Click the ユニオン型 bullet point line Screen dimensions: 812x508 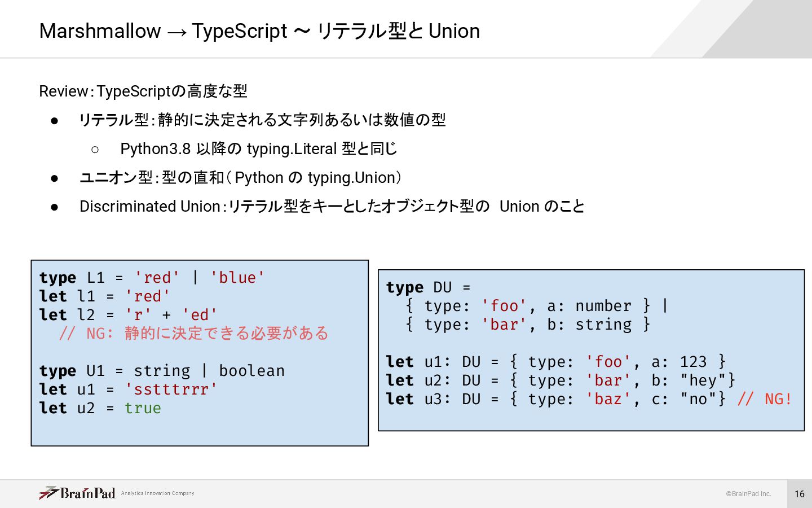[x=241, y=178]
